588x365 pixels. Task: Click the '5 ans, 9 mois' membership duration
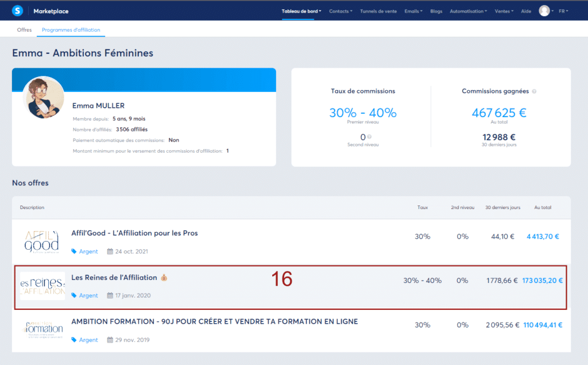pyautogui.click(x=129, y=119)
